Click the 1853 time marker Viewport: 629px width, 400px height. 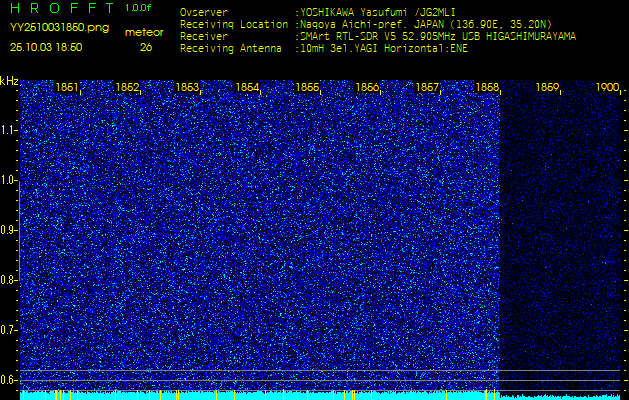pos(187,87)
